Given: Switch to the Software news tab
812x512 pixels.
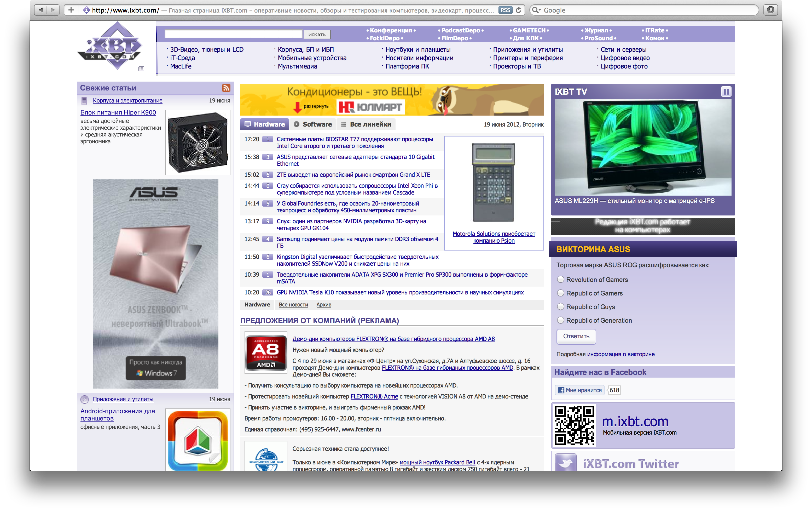Looking at the screenshot, I should click(x=312, y=124).
